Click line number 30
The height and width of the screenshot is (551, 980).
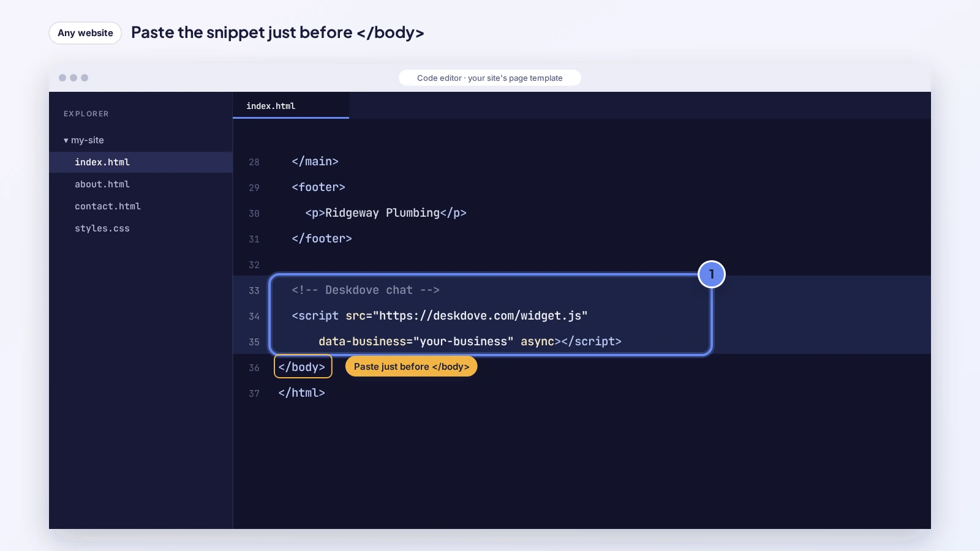tap(254, 214)
